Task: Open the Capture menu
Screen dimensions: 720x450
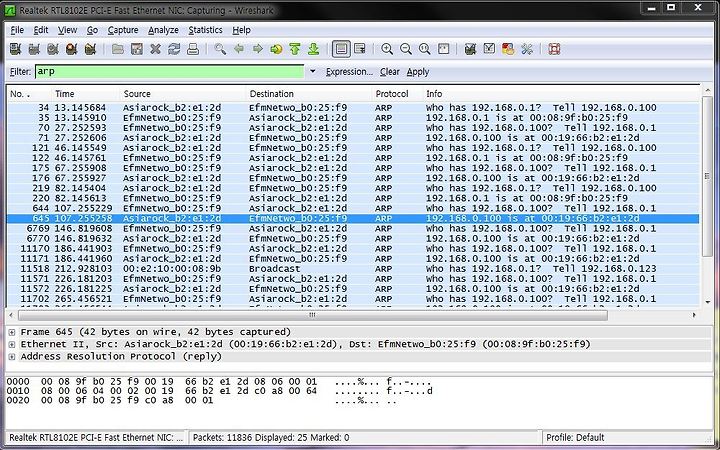Action: (123, 30)
